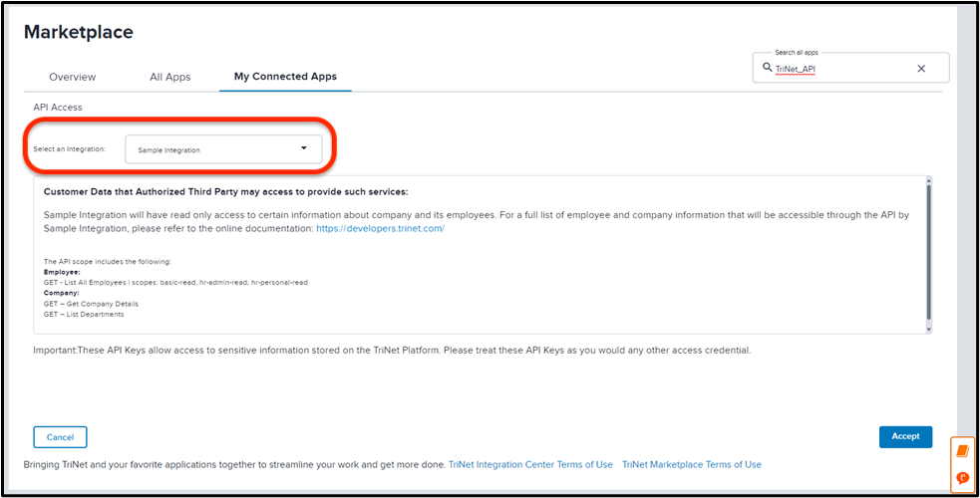
Task: Open the orange book help icon
Action: 962,450
